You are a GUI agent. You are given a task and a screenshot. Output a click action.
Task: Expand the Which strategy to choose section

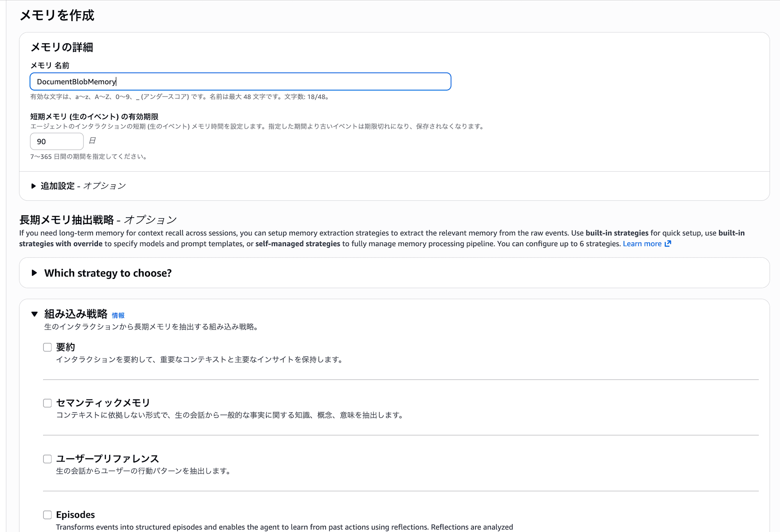tap(34, 273)
